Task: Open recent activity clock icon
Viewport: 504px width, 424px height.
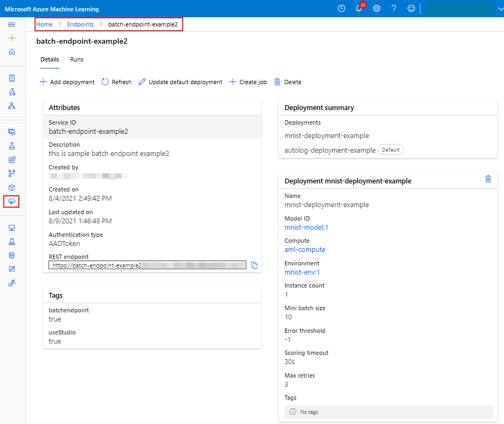Action: coord(341,9)
